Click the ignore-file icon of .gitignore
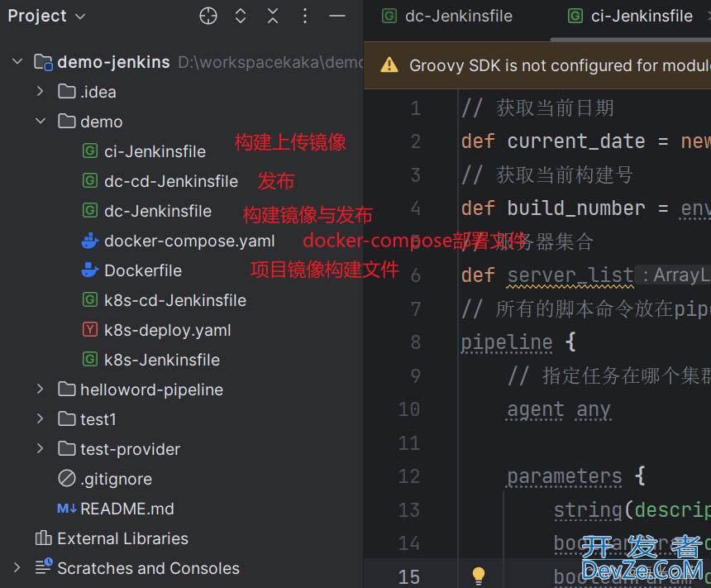711x588 pixels. 67,478
